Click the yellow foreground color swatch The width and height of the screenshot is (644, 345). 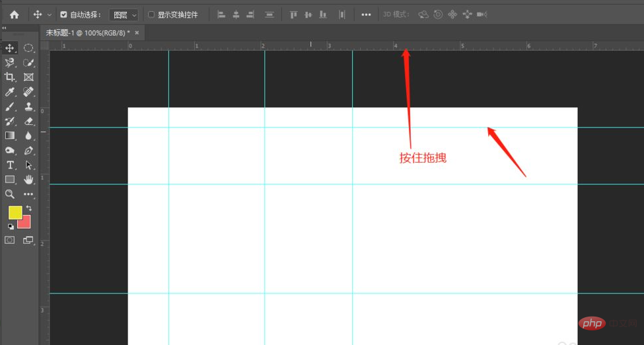pos(16,213)
